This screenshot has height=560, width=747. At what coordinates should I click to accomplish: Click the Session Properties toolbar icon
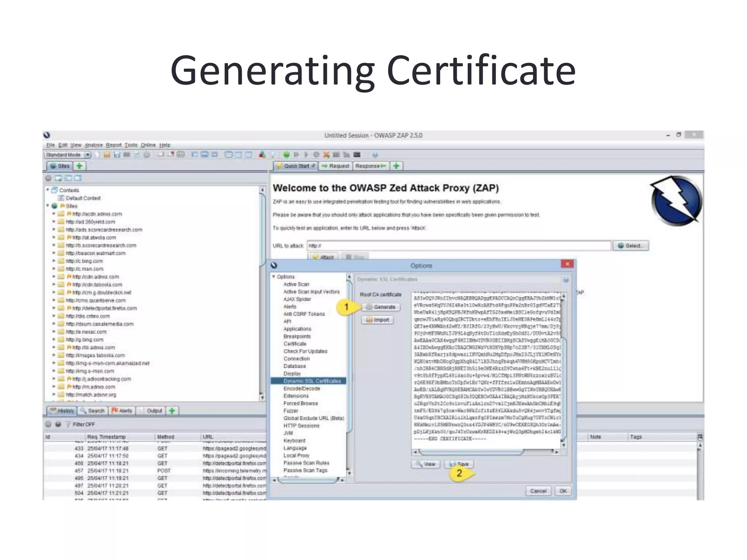coord(137,155)
